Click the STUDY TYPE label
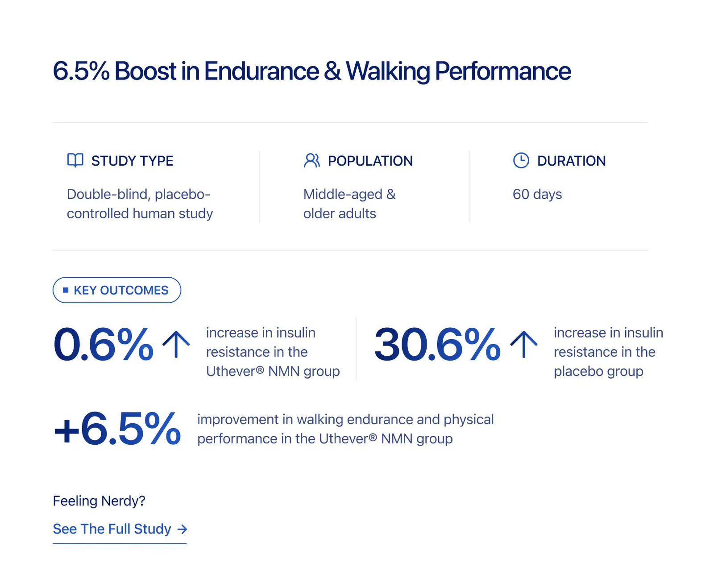714x588 pixels. click(x=132, y=161)
